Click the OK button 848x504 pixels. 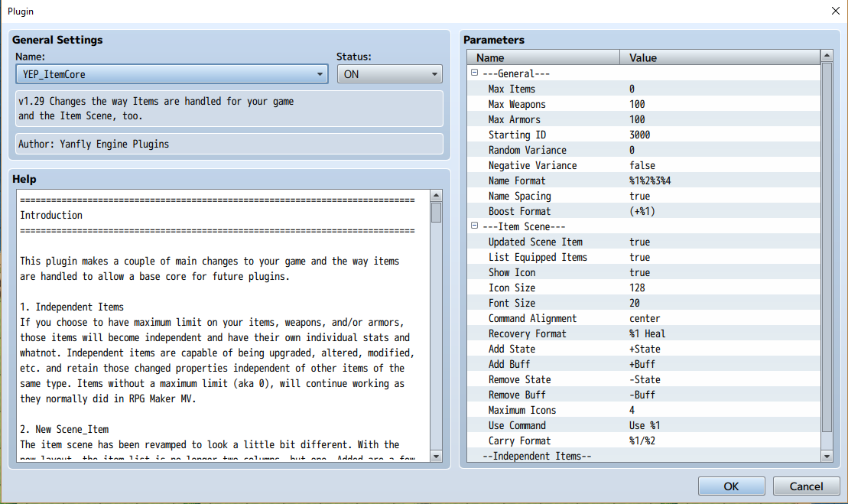tap(731, 486)
